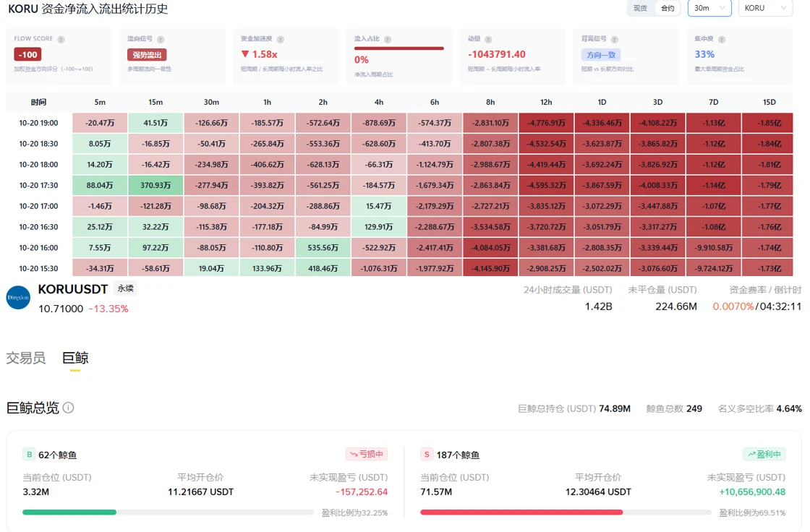Screen dimensions: 810x532
Task: Click the 370.93万 cell in the 15m column
Action: tap(155, 186)
